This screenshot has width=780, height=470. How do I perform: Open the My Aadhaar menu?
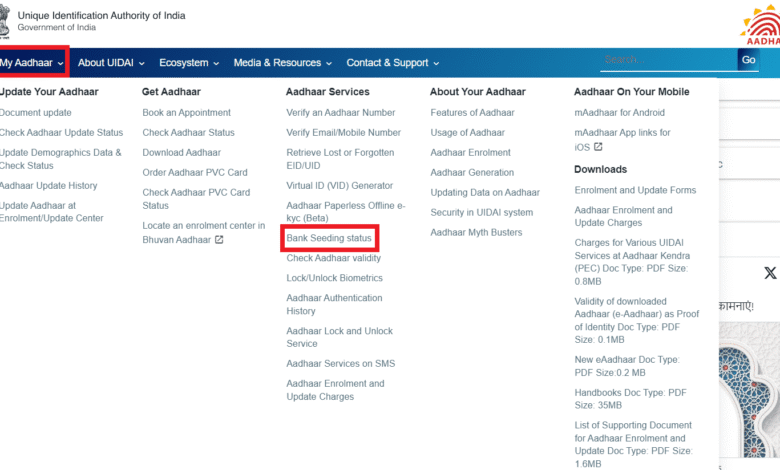pos(32,63)
